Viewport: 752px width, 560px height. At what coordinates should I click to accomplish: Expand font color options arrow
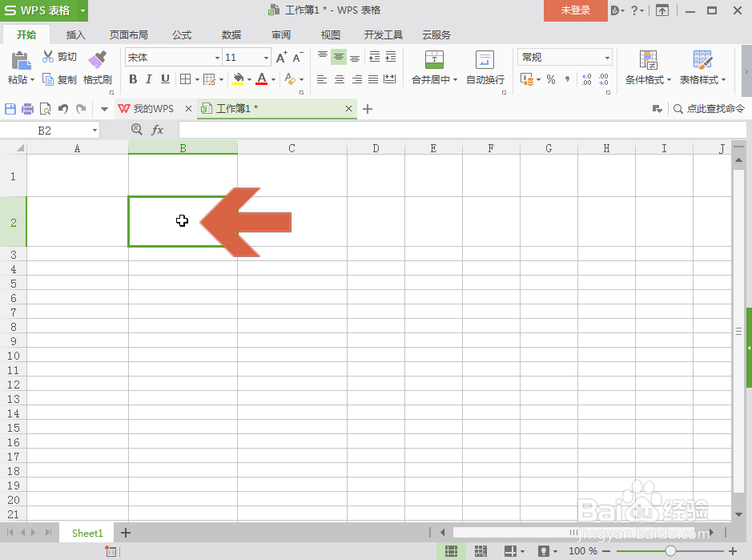click(x=273, y=79)
